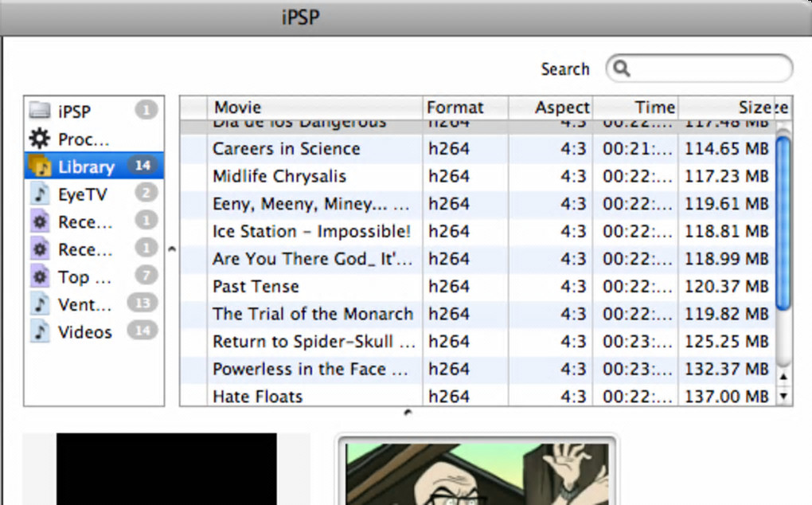Click the scroll up arrow button
812x505 pixels.
(783, 376)
